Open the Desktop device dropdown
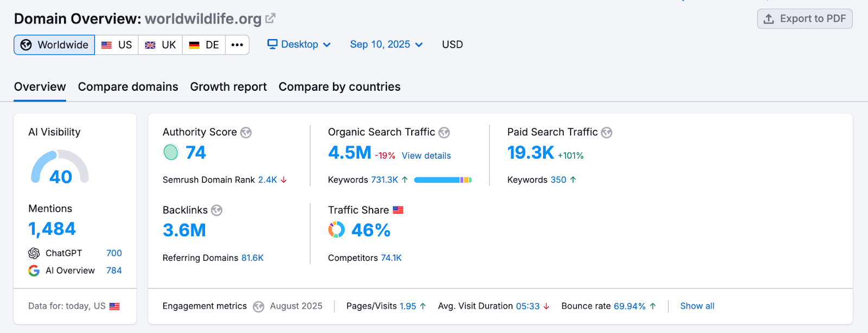The height and width of the screenshot is (333, 868). pyautogui.click(x=299, y=45)
